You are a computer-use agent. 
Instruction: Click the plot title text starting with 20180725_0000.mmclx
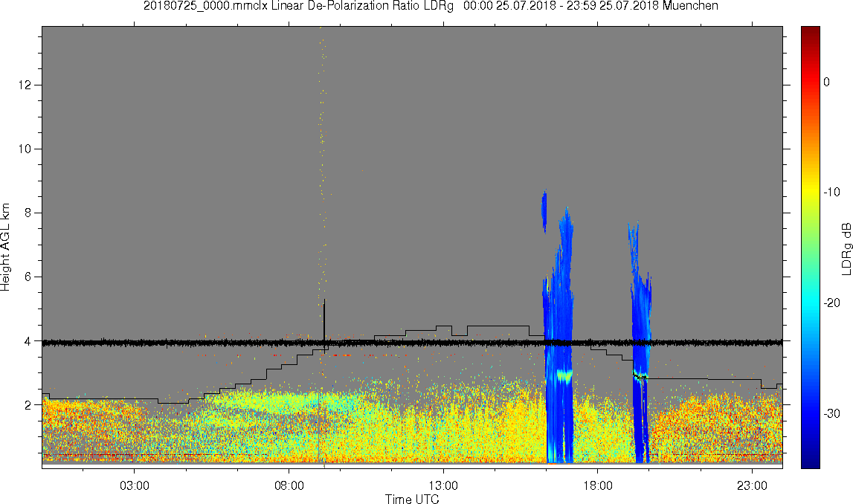(x=431, y=6)
